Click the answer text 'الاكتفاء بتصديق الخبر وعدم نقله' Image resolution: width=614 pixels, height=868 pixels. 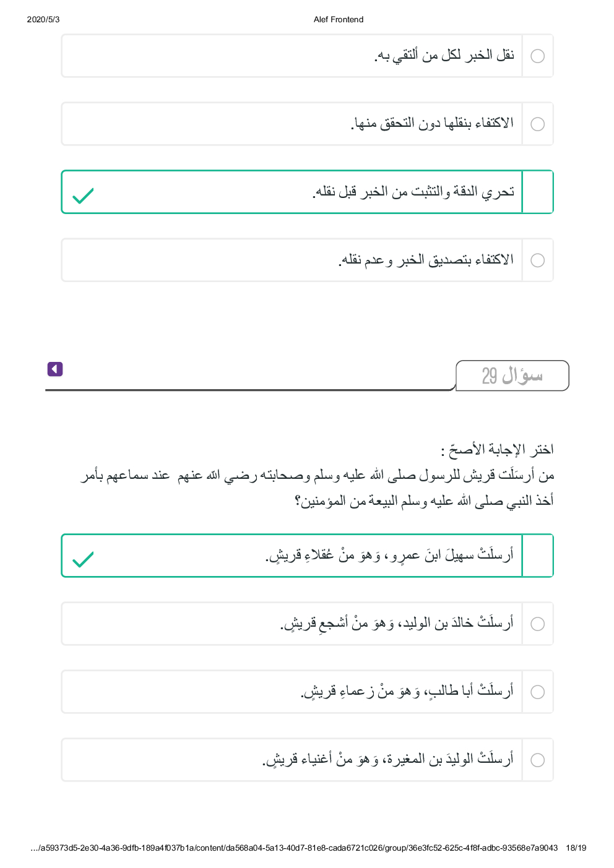click(x=426, y=260)
